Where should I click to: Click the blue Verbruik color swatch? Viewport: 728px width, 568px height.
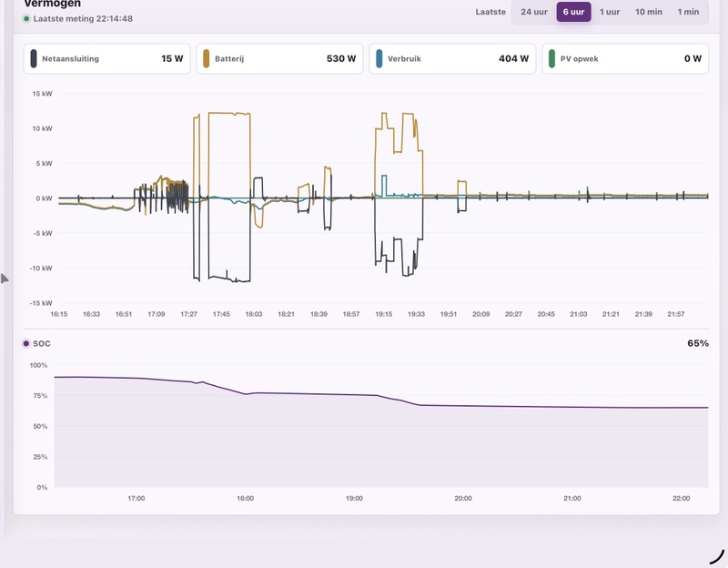coord(379,58)
